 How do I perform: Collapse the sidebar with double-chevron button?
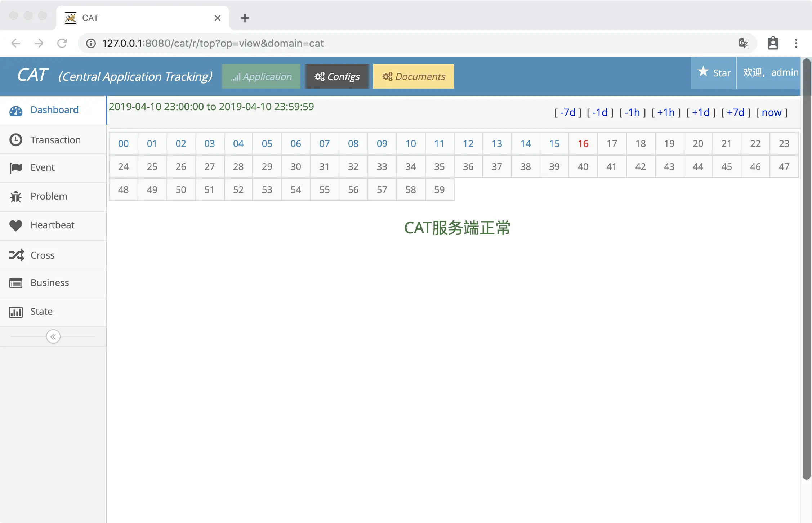(x=53, y=337)
